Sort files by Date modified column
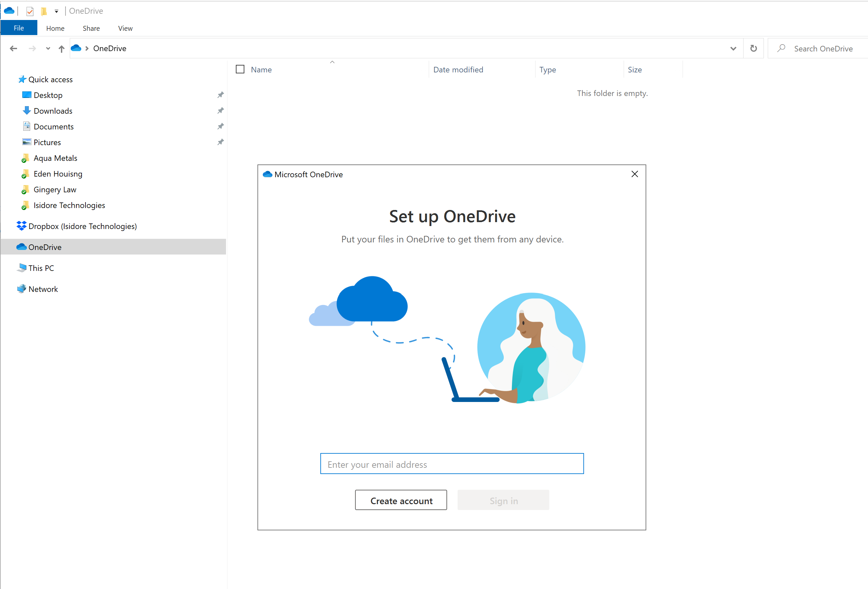 458,70
